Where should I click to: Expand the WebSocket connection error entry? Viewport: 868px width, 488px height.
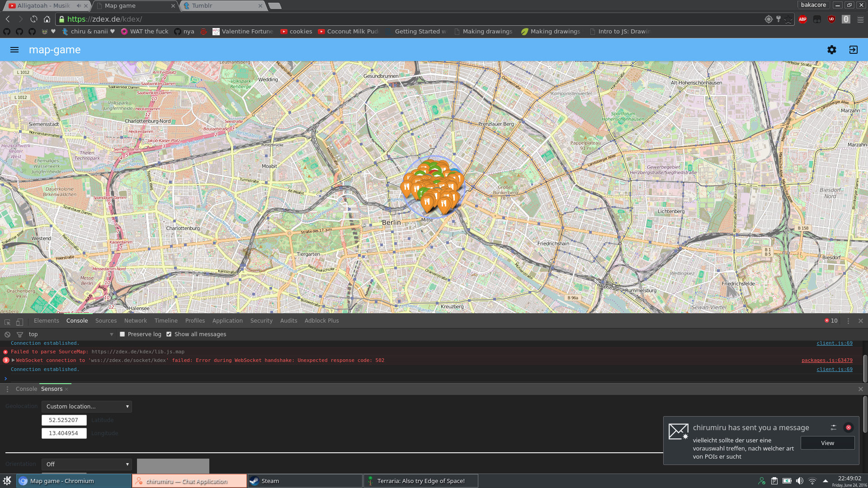13,361
